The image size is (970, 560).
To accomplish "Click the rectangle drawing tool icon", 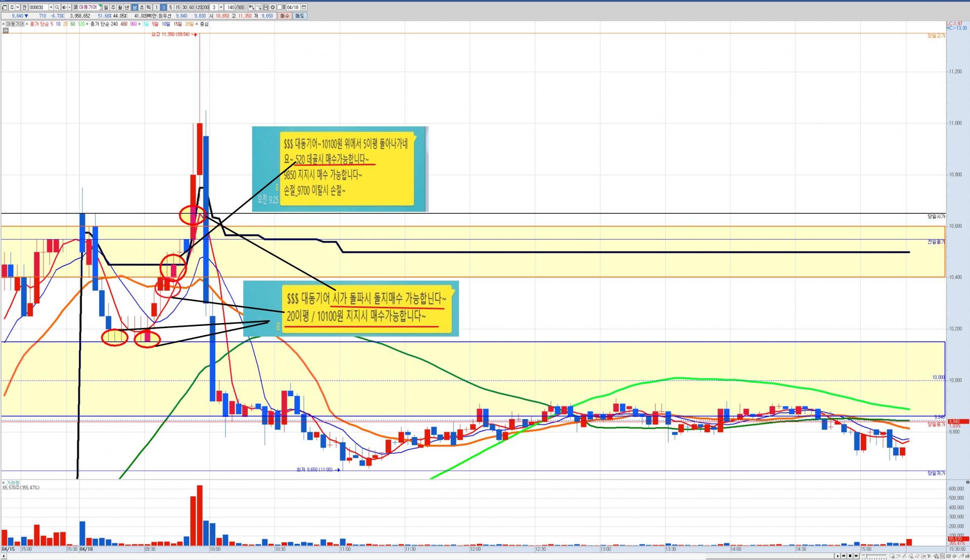I will [x=948, y=556].
